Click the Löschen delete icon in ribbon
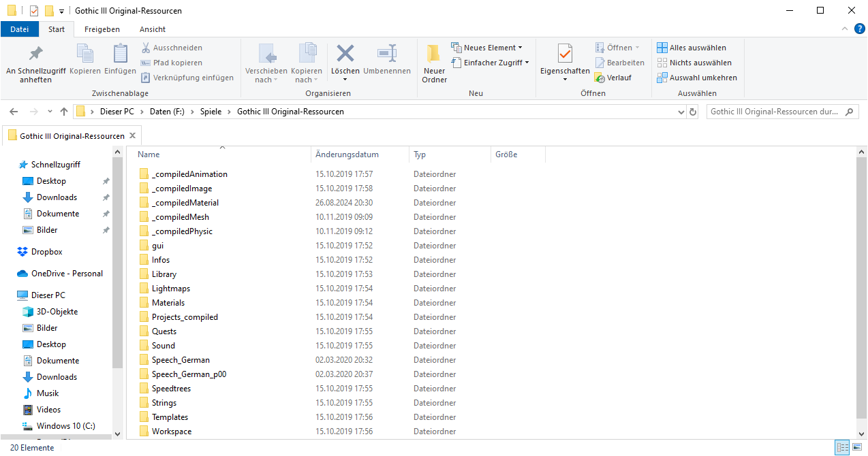The image size is (868, 456). (x=345, y=54)
